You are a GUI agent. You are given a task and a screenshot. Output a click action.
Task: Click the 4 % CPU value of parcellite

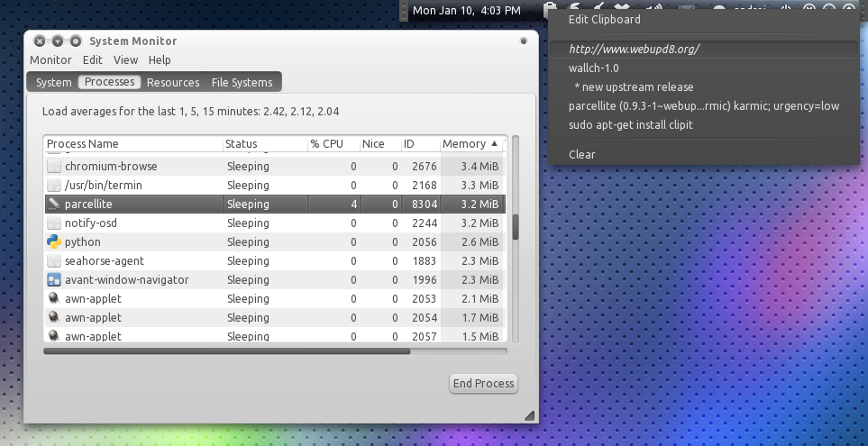point(353,205)
